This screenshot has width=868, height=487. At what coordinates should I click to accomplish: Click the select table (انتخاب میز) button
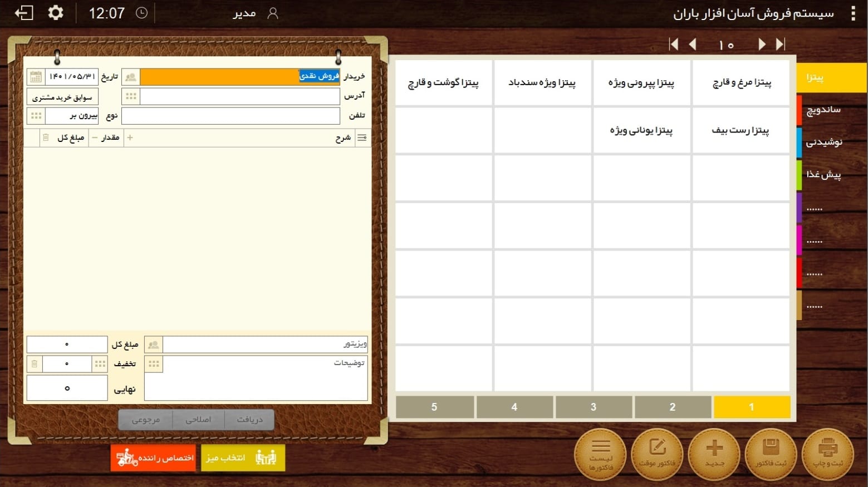click(243, 458)
